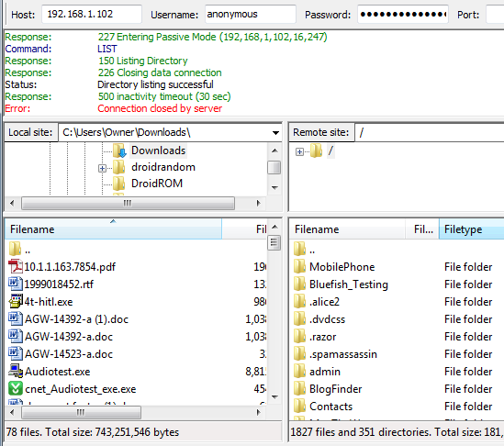
Task: Select the droidrandom folder in local tree
Action: tap(163, 167)
